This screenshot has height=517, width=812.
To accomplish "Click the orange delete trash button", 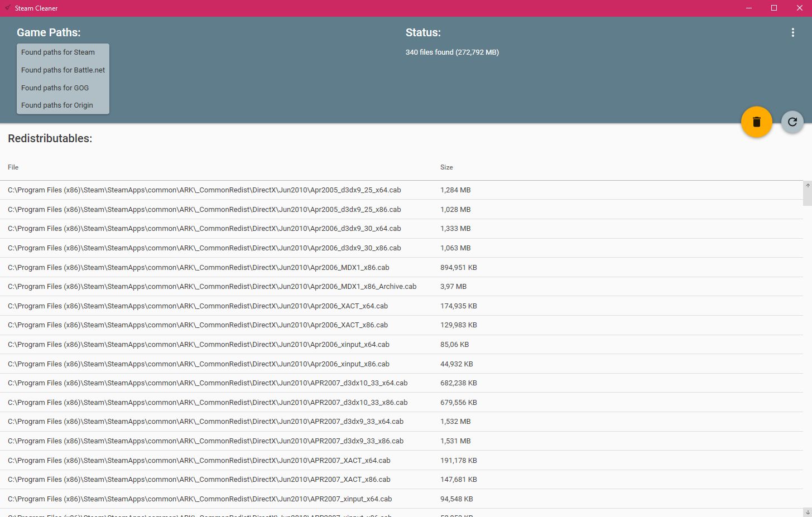I will pyautogui.click(x=756, y=122).
